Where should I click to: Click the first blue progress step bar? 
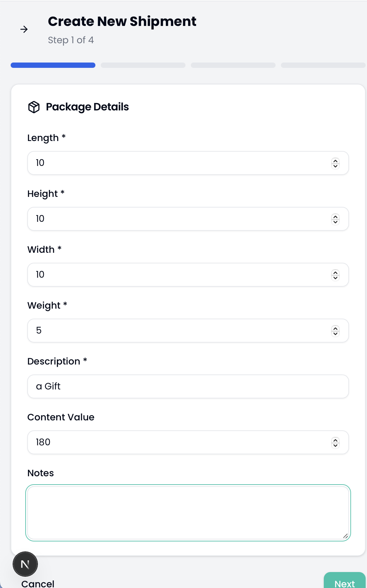click(53, 65)
